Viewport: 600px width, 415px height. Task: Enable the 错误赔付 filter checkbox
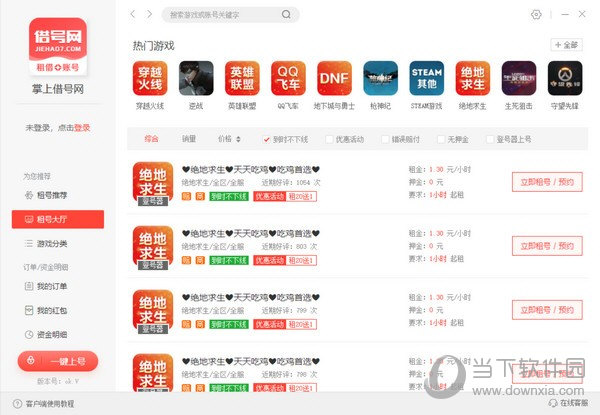[x=385, y=139]
